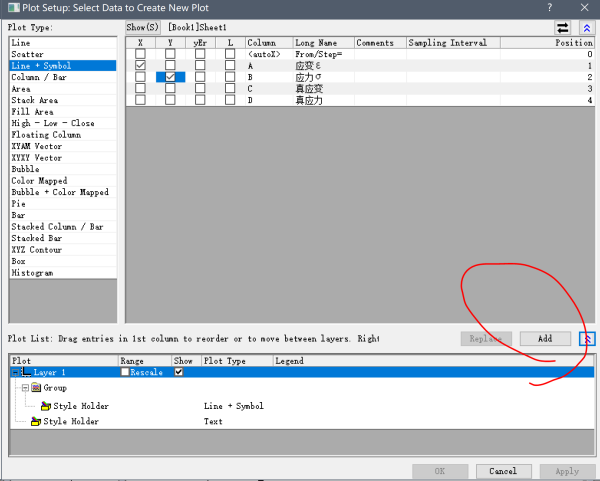Choose the Area plot type
The width and height of the screenshot is (600, 481).
click(x=63, y=89)
